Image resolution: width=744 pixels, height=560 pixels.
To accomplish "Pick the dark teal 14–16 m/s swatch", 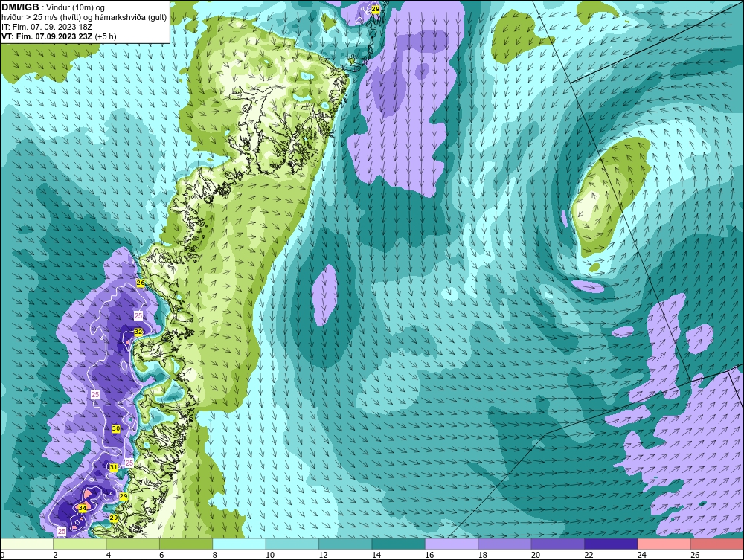I will pos(399,544).
